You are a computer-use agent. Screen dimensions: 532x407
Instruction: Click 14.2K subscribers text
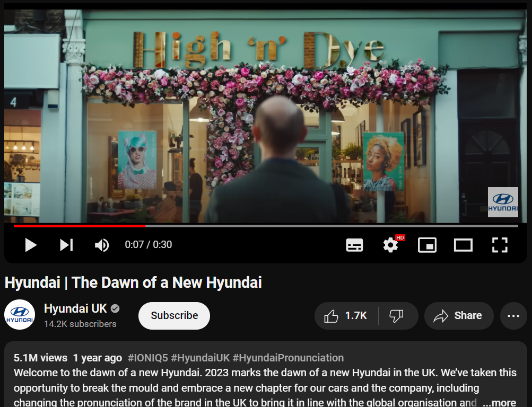pos(80,324)
